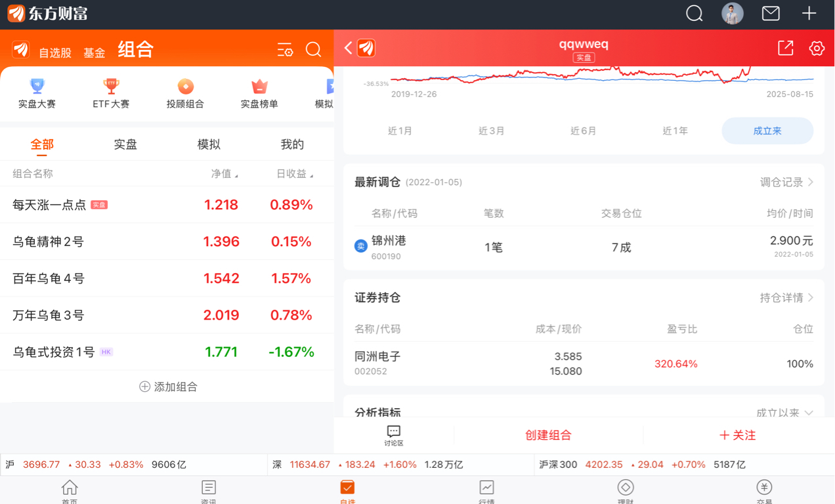Open 同洲电子 holding entry
The image size is (835, 504).
pyautogui.click(x=584, y=364)
